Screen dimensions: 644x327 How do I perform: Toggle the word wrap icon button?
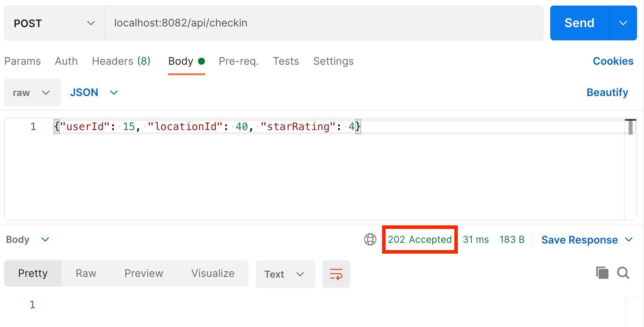(x=336, y=274)
